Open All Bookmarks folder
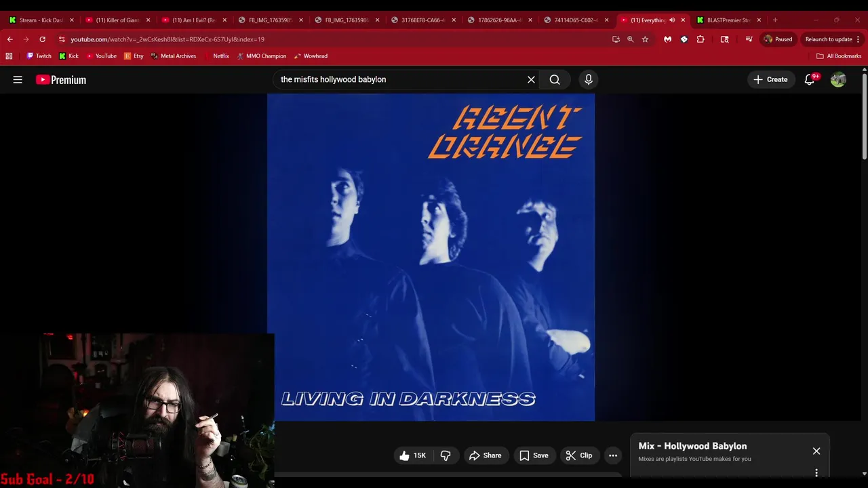Image resolution: width=868 pixels, height=488 pixels. point(839,56)
